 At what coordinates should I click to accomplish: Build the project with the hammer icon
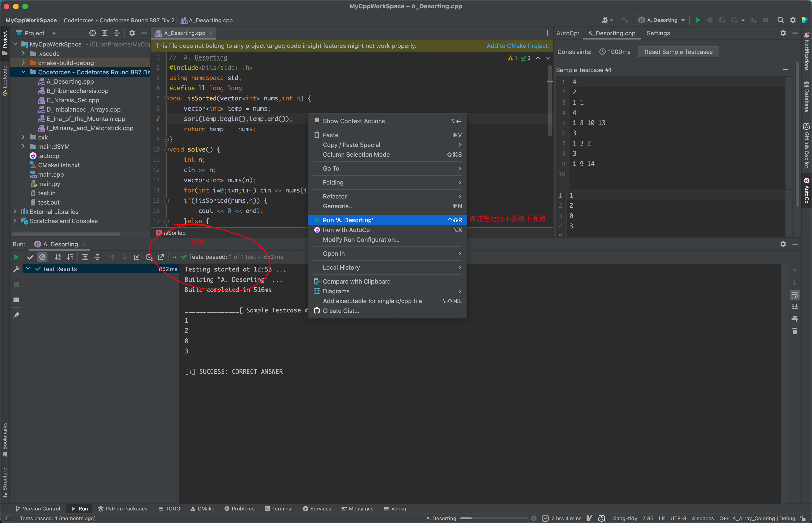[625, 20]
